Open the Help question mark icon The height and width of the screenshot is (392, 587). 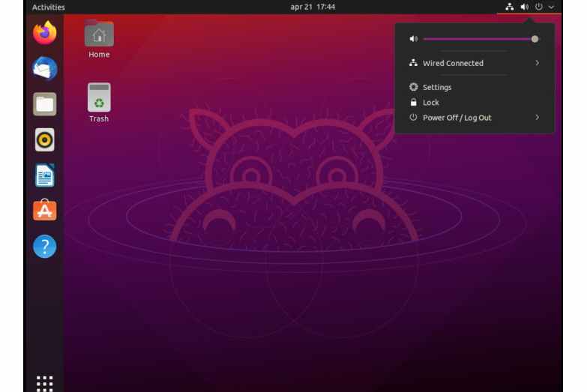tap(45, 247)
